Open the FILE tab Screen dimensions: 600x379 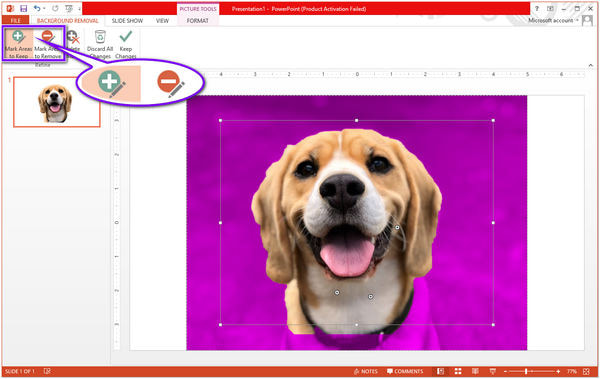[x=16, y=20]
